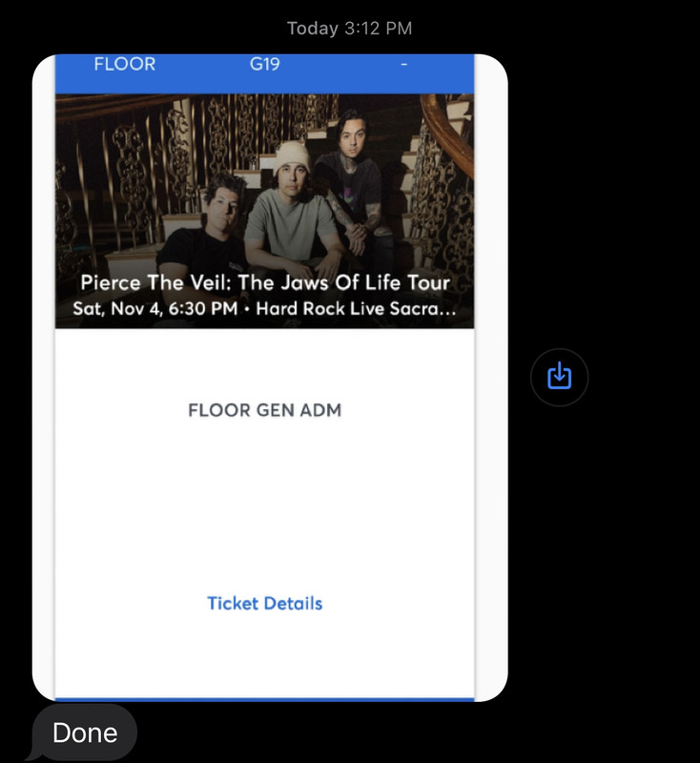Click the Sat, Nov 4 date and venue line

(x=264, y=308)
